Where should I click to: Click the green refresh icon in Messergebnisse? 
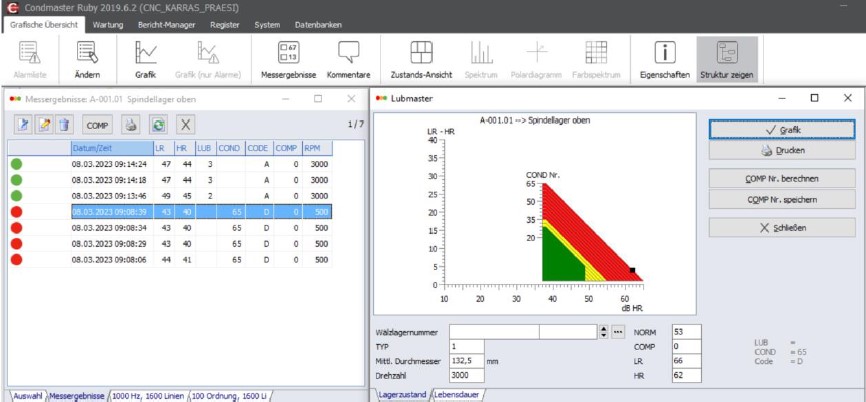point(158,125)
